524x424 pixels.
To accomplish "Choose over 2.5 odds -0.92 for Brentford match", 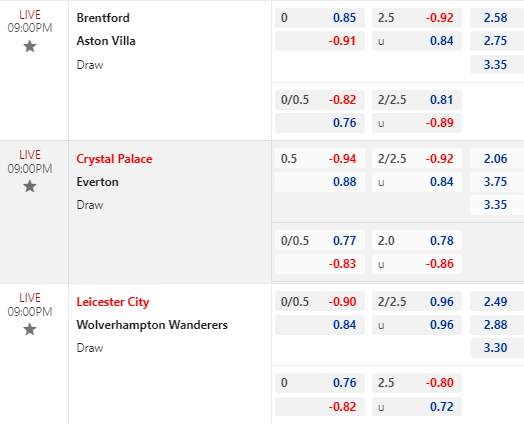I will coord(417,18).
